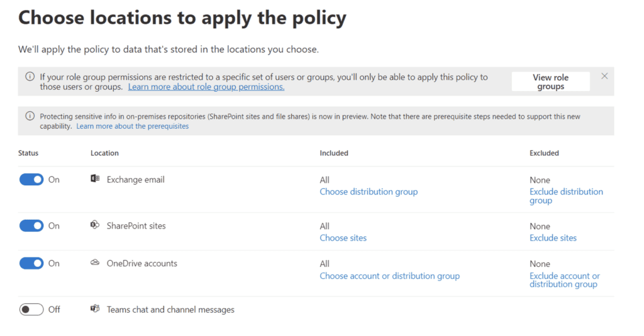Click 'None' in Exchange email Excluded column
This screenshot has width=644, height=336.
coord(540,180)
